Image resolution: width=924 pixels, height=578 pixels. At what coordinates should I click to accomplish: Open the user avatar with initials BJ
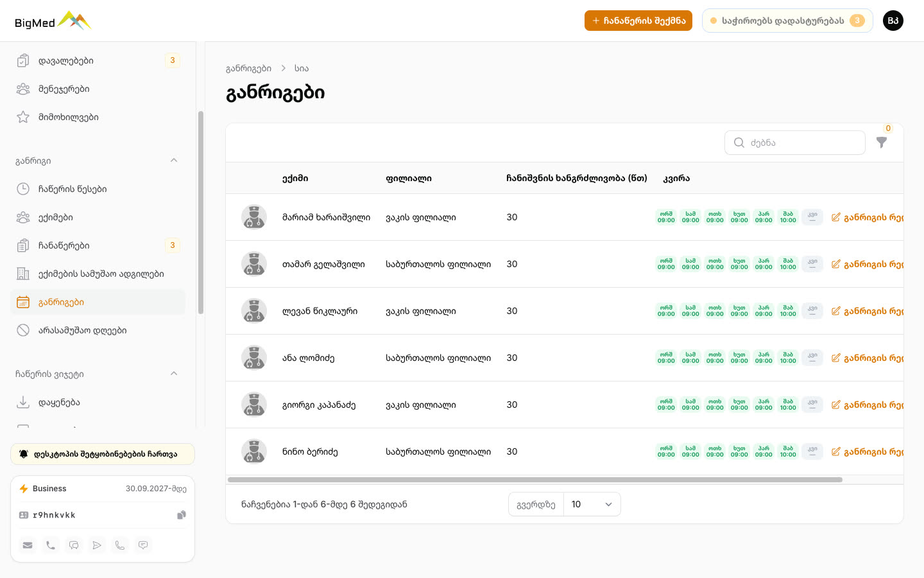click(893, 21)
